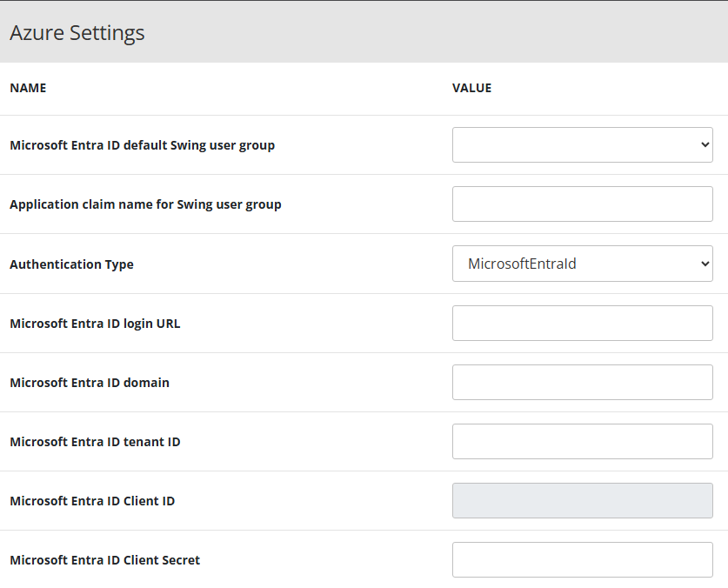This screenshot has width=728, height=588.
Task: Click the 'Microsoft Entra ID tenant ID' label
Action: [x=95, y=441]
